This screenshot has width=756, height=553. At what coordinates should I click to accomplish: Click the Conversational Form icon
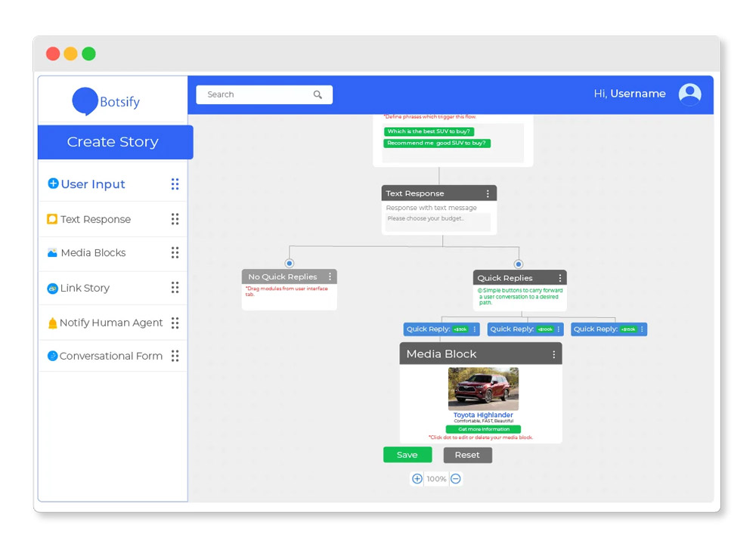[x=52, y=356]
